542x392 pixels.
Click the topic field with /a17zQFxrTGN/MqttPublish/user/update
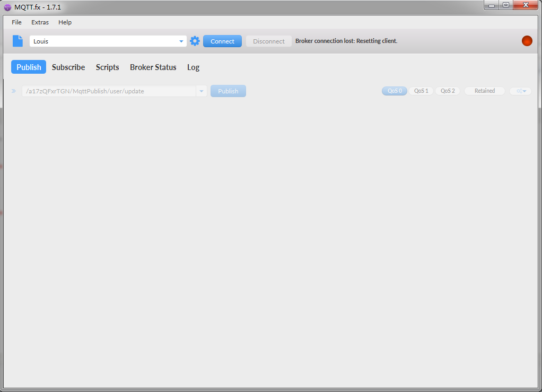tap(109, 91)
